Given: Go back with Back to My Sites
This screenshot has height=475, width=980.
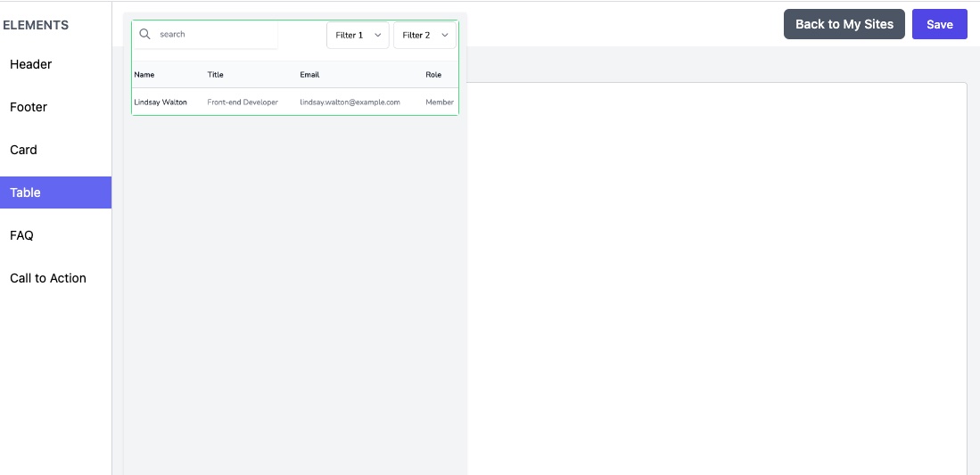Looking at the screenshot, I should click(844, 24).
